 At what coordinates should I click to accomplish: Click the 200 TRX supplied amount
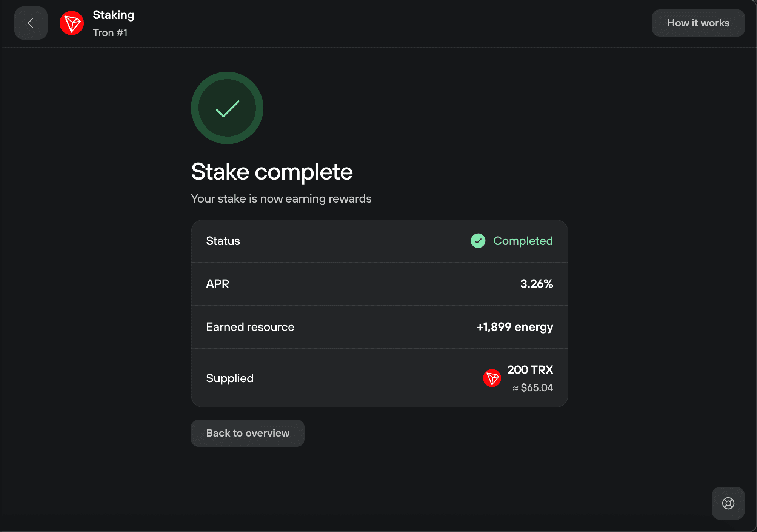530,370
